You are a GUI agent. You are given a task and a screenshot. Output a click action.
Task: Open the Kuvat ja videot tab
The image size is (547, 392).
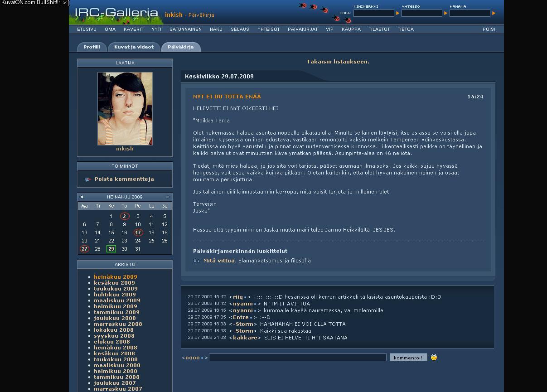[x=134, y=47]
